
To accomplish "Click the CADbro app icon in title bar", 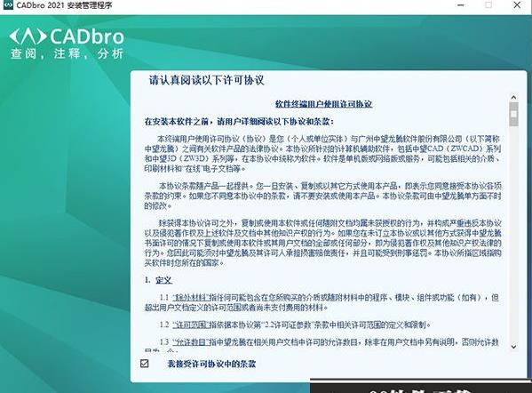I will (7, 5).
